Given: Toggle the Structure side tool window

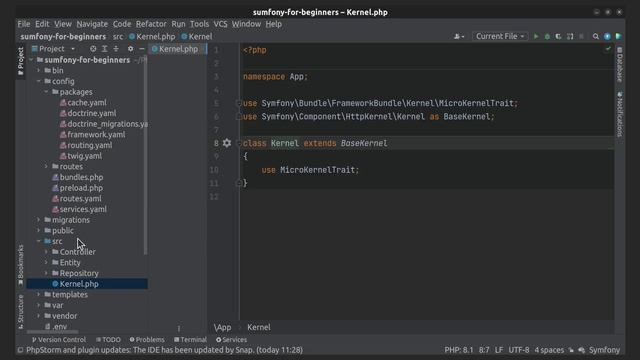Looking at the screenshot, I should tap(20, 311).
